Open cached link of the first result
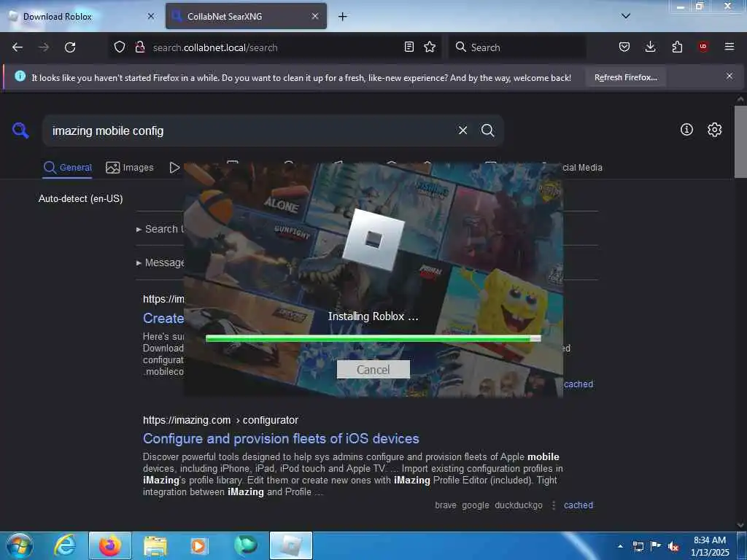 point(578,384)
